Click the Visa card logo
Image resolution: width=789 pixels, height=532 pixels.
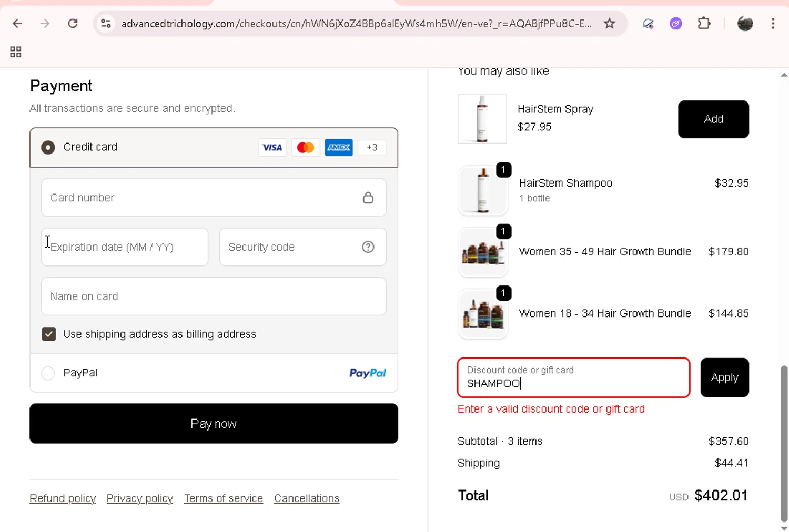click(272, 147)
